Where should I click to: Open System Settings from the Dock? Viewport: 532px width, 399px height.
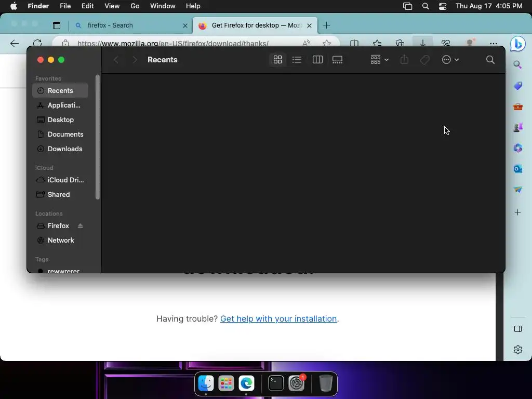tap(297, 383)
